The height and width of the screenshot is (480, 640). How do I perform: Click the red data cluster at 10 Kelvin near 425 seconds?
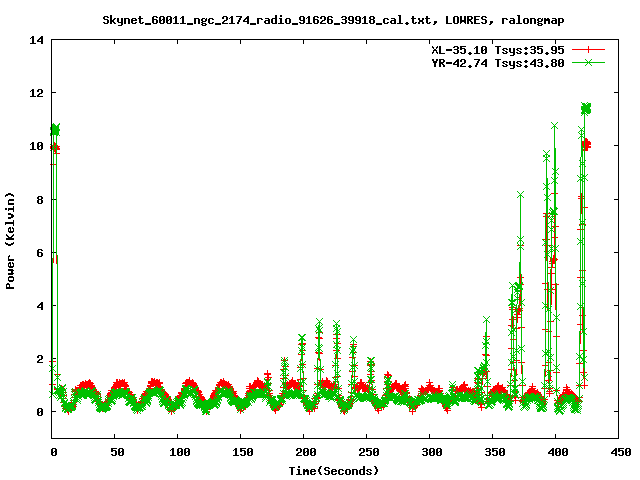[586, 144]
